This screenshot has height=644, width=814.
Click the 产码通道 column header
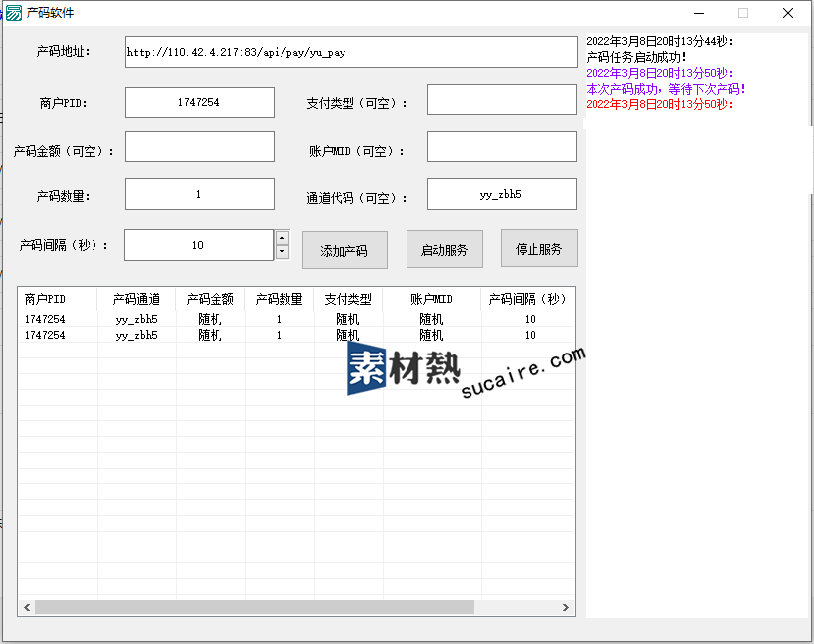tap(137, 299)
